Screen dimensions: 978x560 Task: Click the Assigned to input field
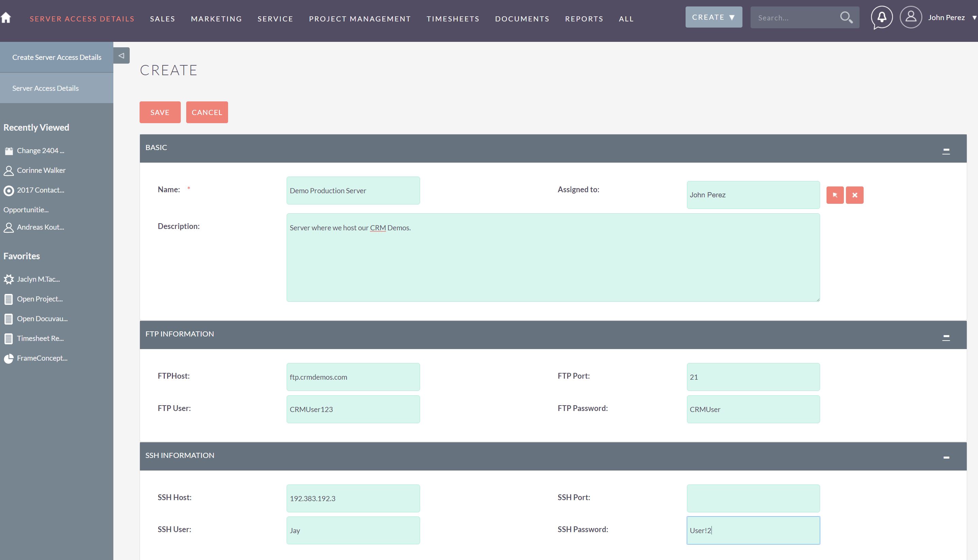[753, 195]
